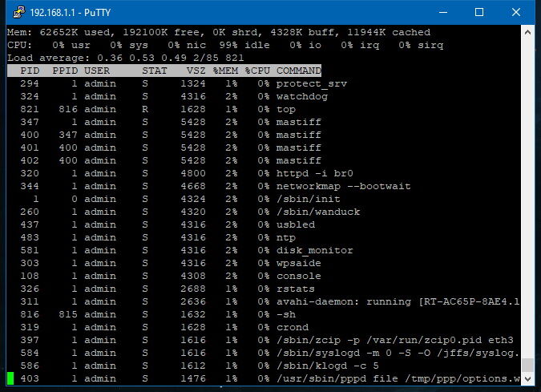Click the console process name

tap(299, 276)
